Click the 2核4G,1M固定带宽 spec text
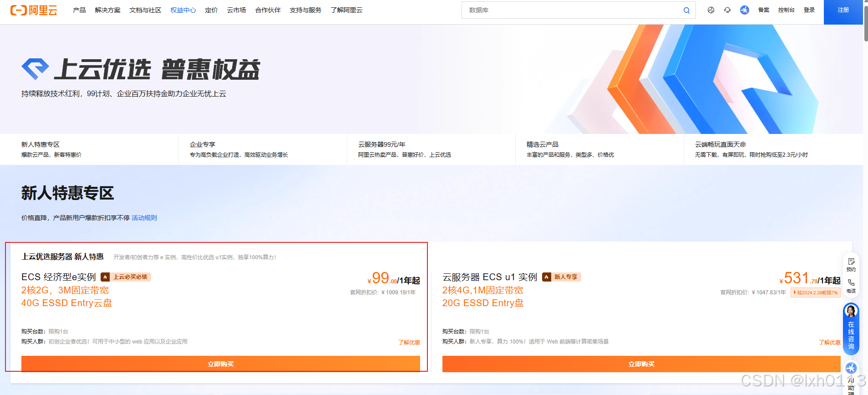 click(x=483, y=290)
